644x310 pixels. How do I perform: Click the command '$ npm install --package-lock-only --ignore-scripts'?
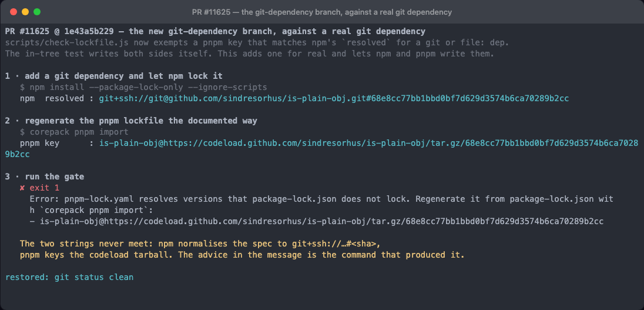click(143, 87)
